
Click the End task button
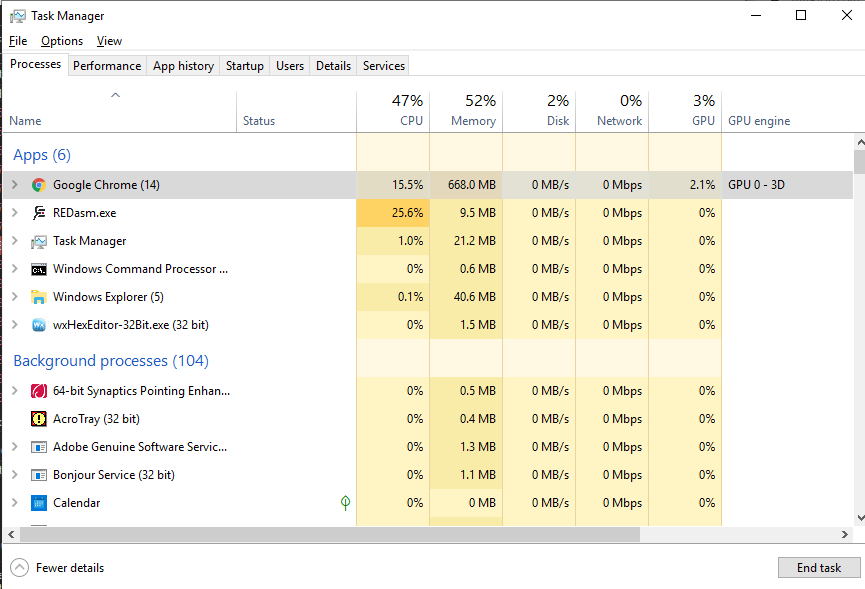(819, 567)
